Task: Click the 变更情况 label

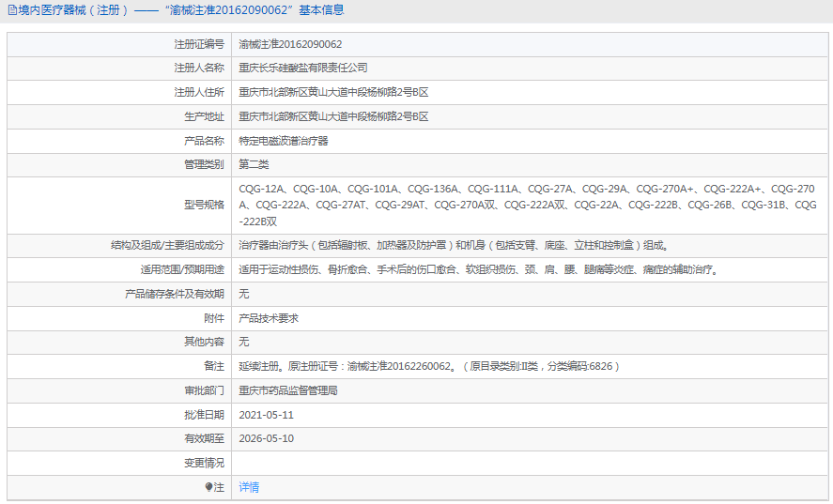Action: 205,463
